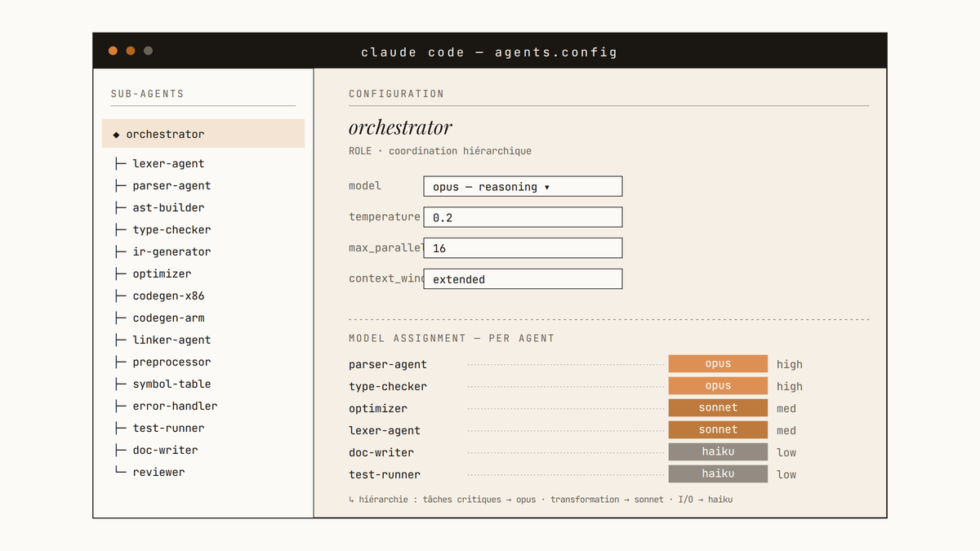
Task: Click the context window field showing extended
Action: [523, 279]
